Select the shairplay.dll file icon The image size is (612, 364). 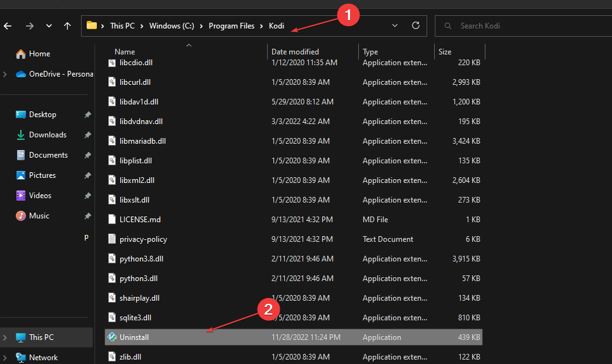coord(112,298)
